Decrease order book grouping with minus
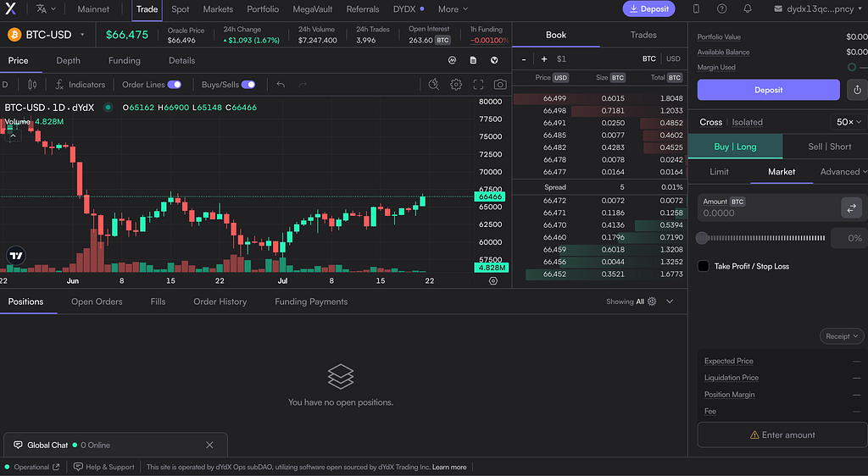Viewport: 868px width, 476px height. tap(524, 59)
